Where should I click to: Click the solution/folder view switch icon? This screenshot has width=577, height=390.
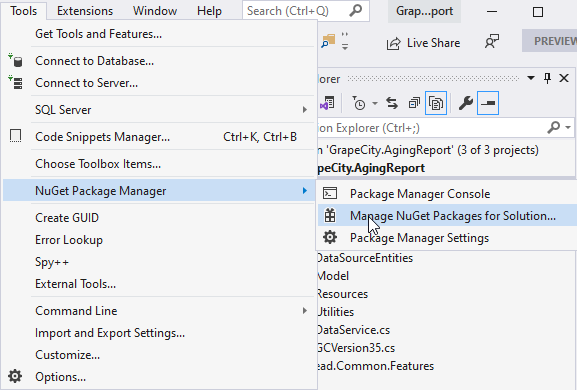[327, 103]
